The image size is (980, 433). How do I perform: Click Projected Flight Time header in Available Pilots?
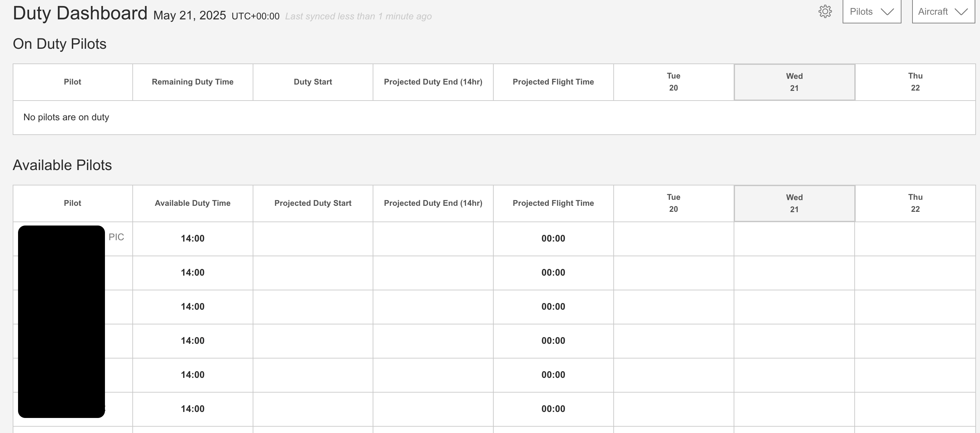coord(553,203)
